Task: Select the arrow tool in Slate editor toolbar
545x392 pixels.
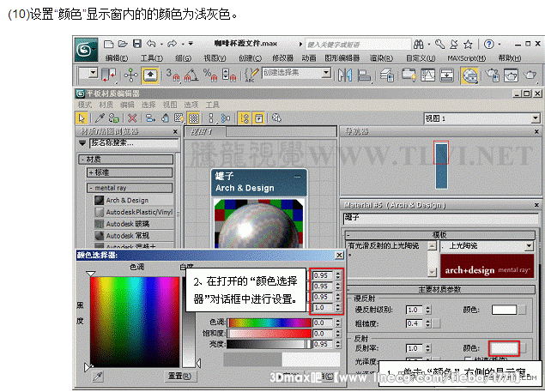Action: click(x=82, y=118)
